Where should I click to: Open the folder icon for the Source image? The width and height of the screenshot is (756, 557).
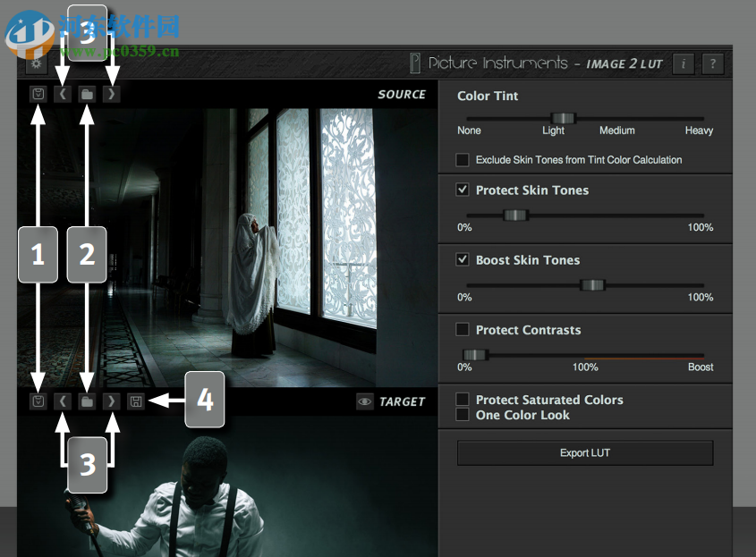(86, 93)
